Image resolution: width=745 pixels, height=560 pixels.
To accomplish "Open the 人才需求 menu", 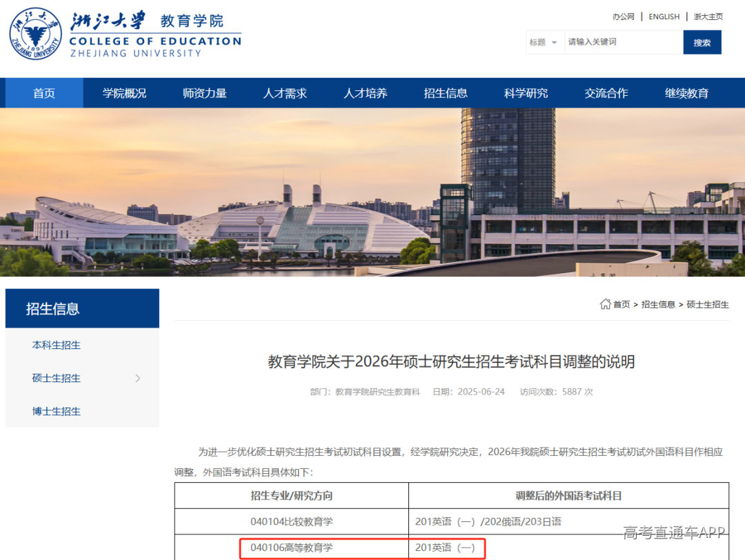I will point(285,93).
